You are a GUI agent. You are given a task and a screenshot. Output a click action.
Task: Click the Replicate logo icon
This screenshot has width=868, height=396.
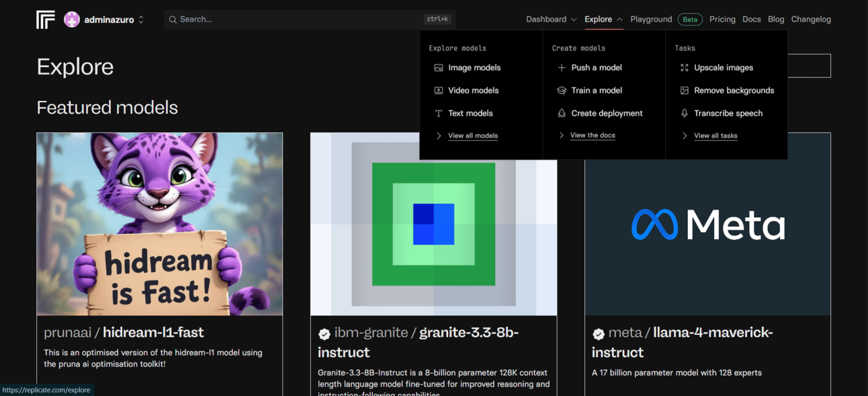(x=45, y=19)
